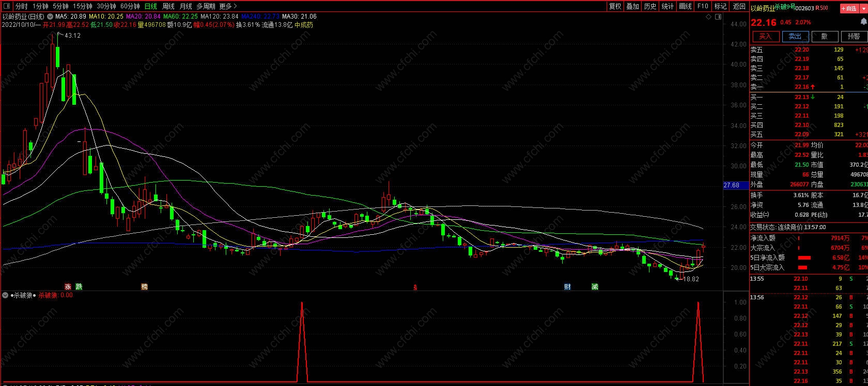Click stock code 002603
Screen dimensions: 868x386
[805, 8]
